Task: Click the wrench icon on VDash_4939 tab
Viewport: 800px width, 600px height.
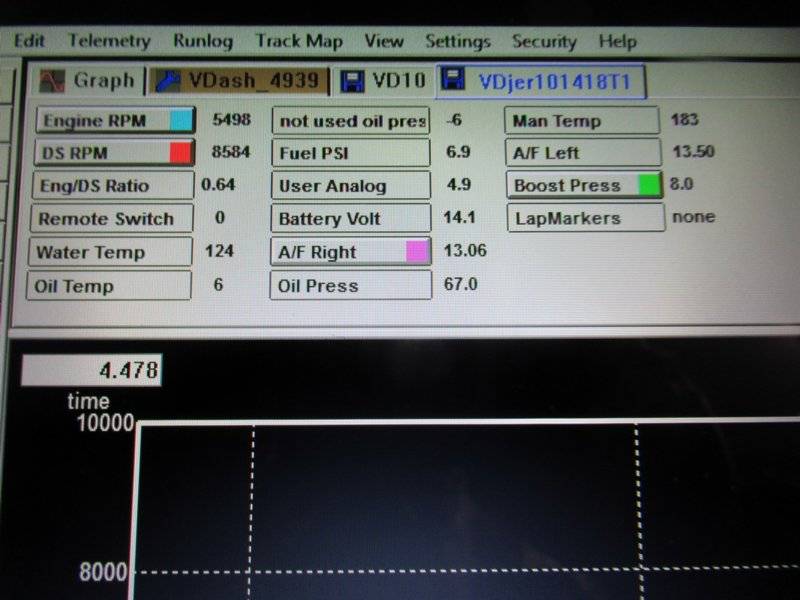Action: 166,81
